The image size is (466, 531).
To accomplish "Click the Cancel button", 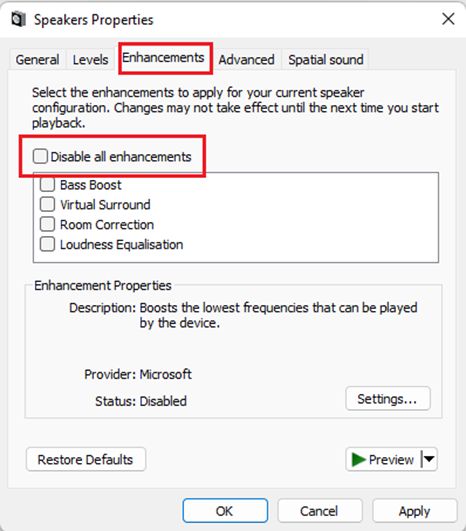I will (320, 511).
